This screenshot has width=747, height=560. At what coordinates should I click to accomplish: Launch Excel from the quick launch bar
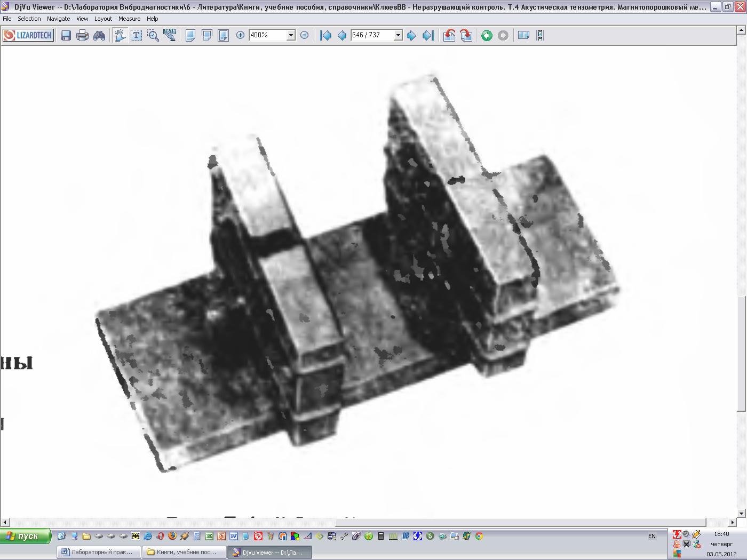point(209,536)
